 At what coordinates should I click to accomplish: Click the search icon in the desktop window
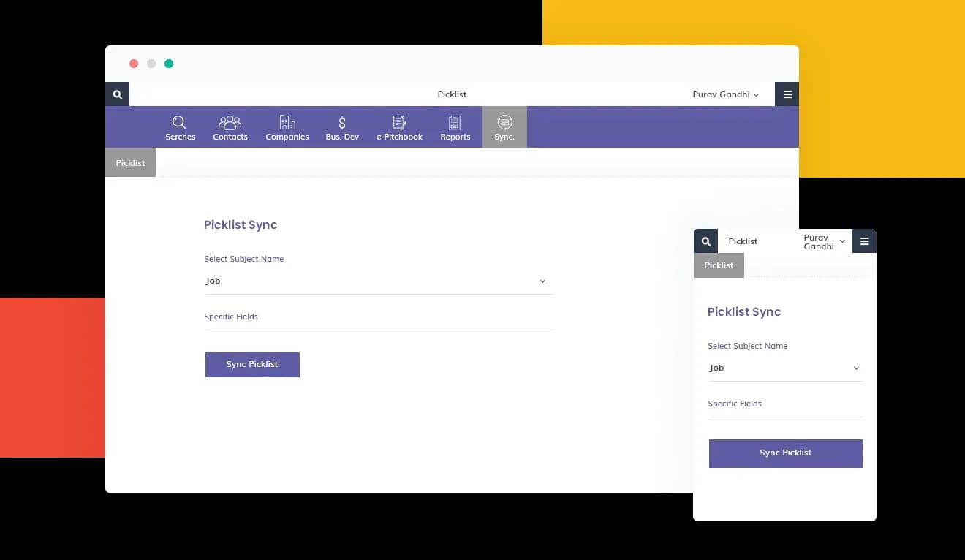(x=117, y=94)
